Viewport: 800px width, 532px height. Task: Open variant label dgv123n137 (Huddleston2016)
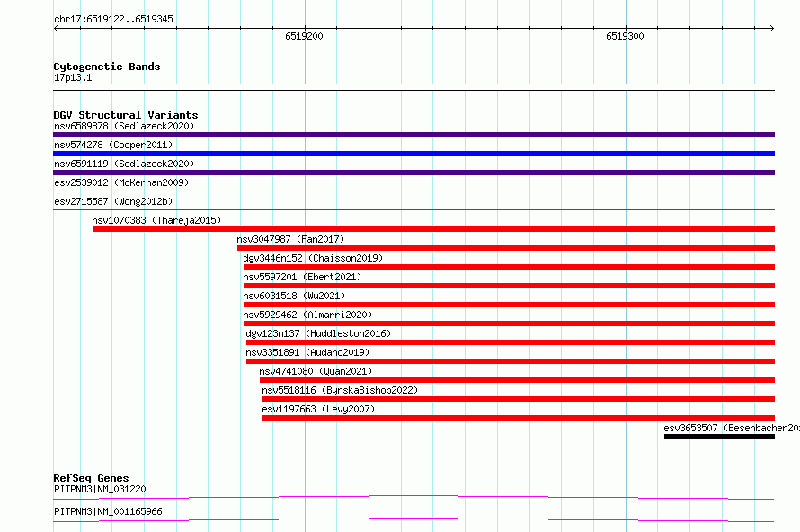click(318, 333)
